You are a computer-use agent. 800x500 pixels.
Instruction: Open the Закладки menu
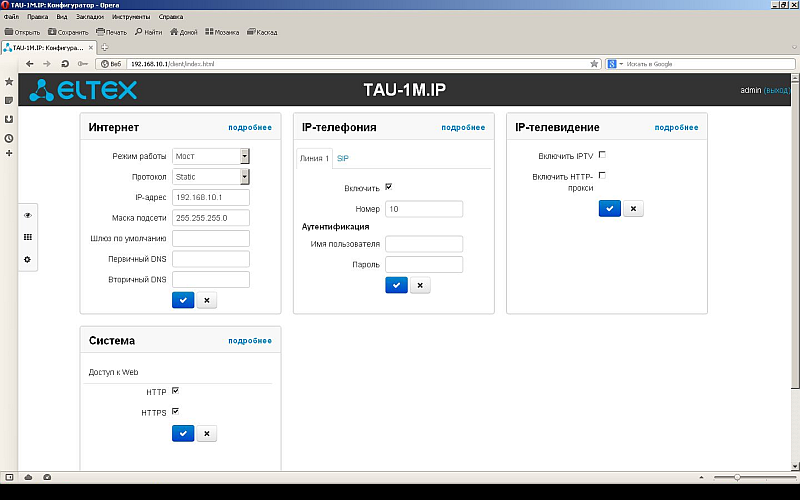pos(90,17)
